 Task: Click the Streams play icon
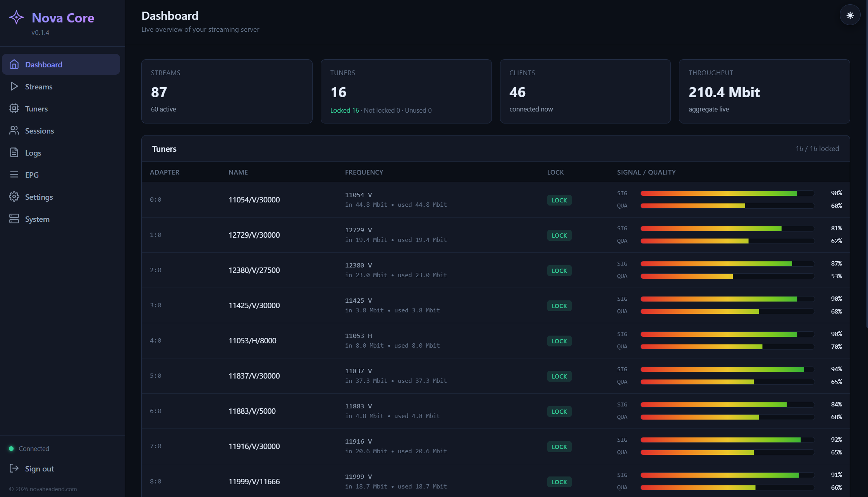pyautogui.click(x=14, y=86)
